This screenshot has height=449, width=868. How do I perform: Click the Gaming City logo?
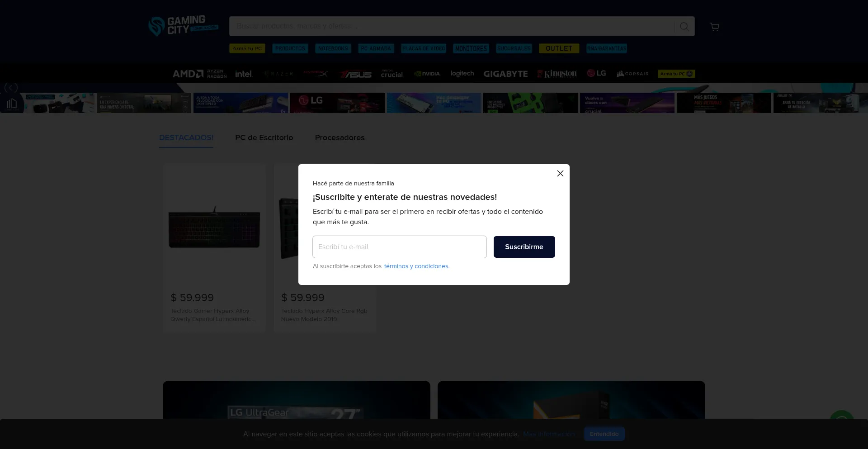coord(184,26)
